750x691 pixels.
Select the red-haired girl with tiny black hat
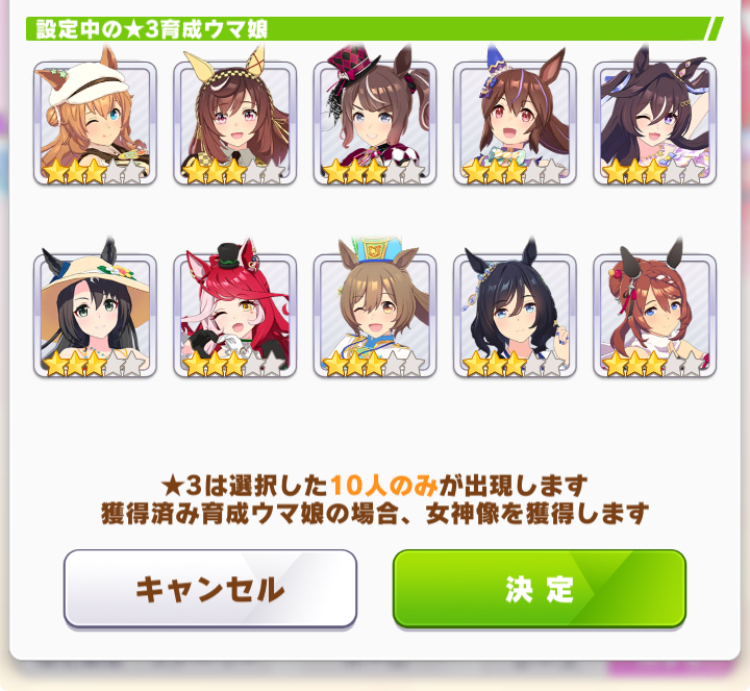pyautogui.click(x=235, y=316)
